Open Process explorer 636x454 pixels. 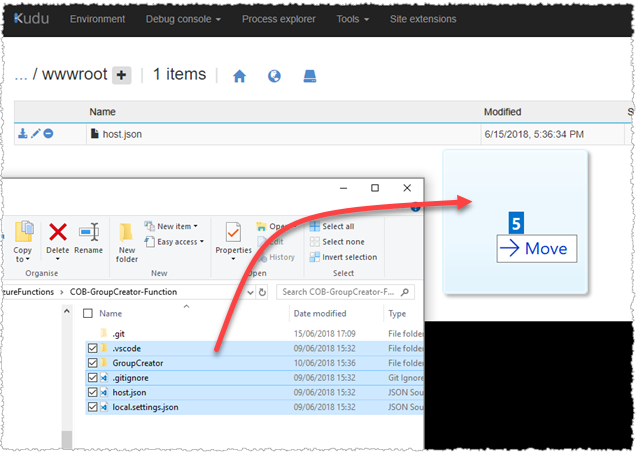279,19
